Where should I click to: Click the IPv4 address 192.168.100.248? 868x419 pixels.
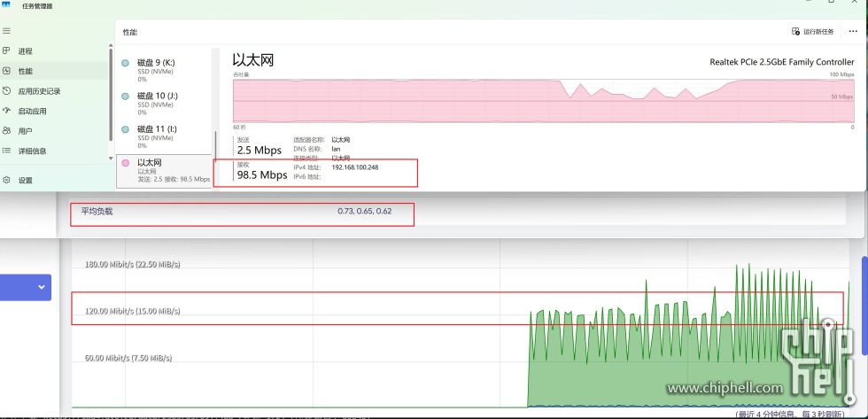tap(355, 167)
